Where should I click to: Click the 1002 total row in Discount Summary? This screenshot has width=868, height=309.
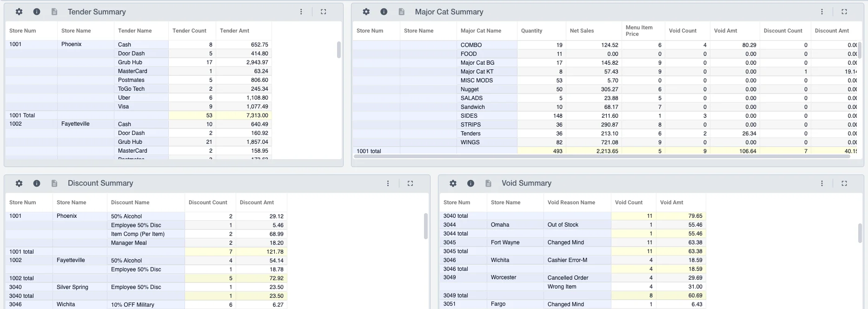pyautogui.click(x=146, y=278)
